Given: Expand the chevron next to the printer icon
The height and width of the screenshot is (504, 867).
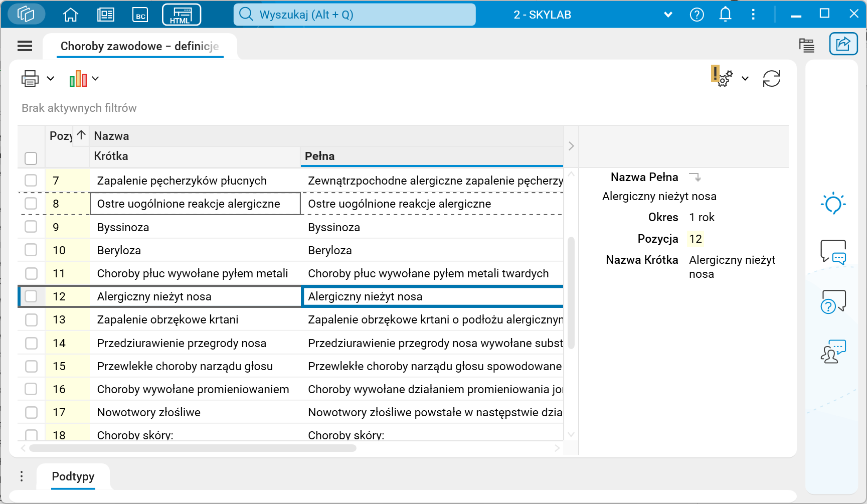Looking at the screenshot, I should pyautogui.click(x=50, y=78).
